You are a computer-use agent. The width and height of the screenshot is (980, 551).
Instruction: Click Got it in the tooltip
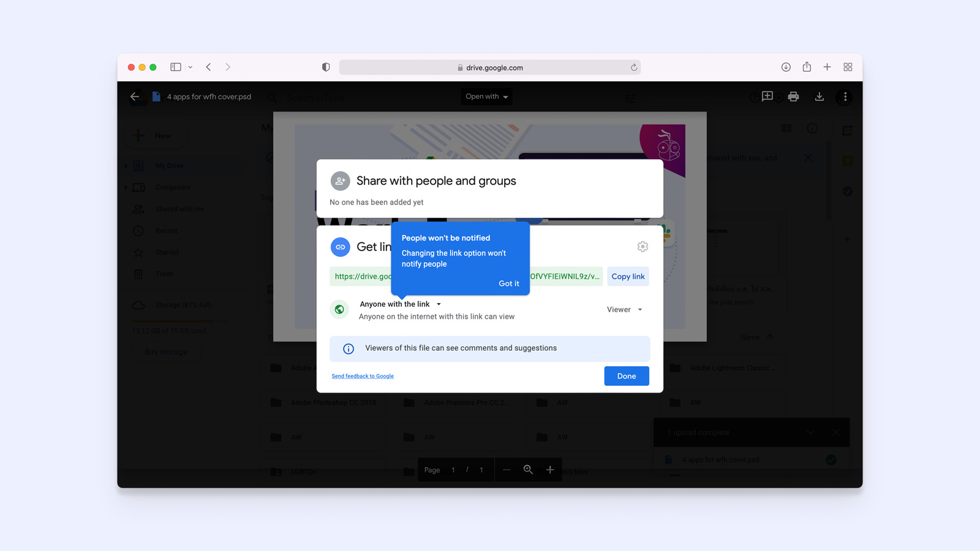[x=508, y=283]
